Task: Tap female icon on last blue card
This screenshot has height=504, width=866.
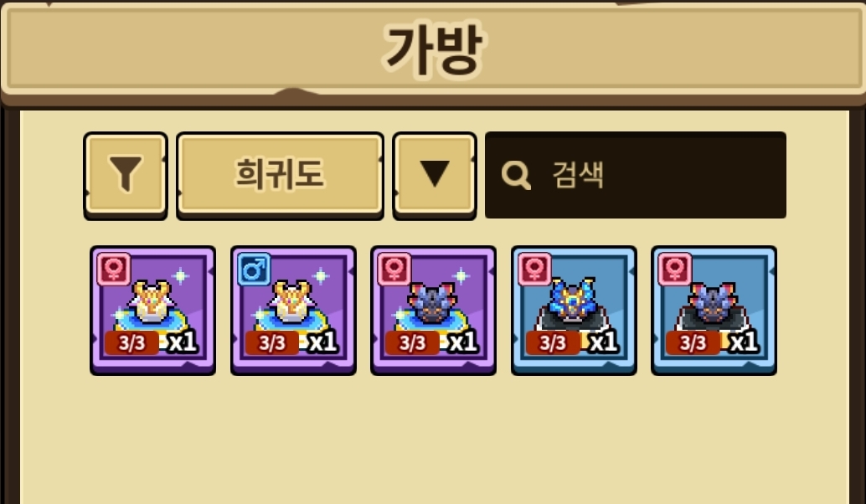Action: [675, 270]
